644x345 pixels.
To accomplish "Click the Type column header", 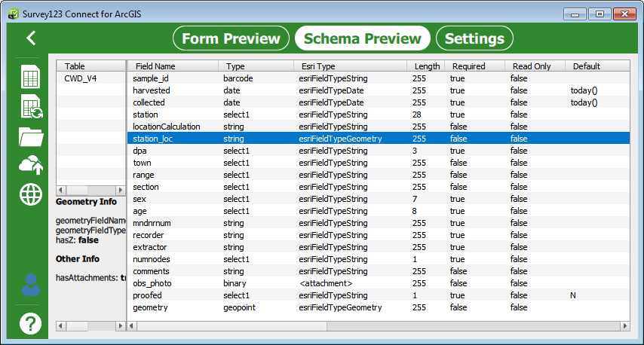I will click(x=256, y=66).
